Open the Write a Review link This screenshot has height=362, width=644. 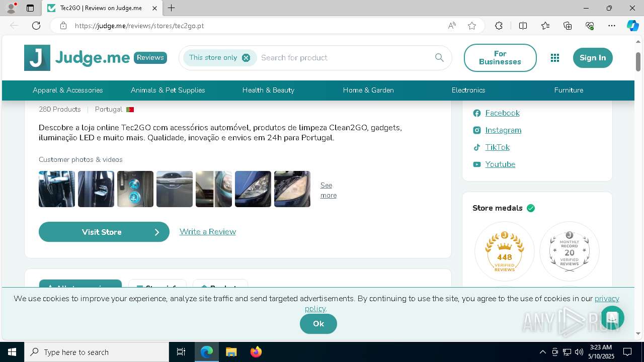tap(208, 232)
